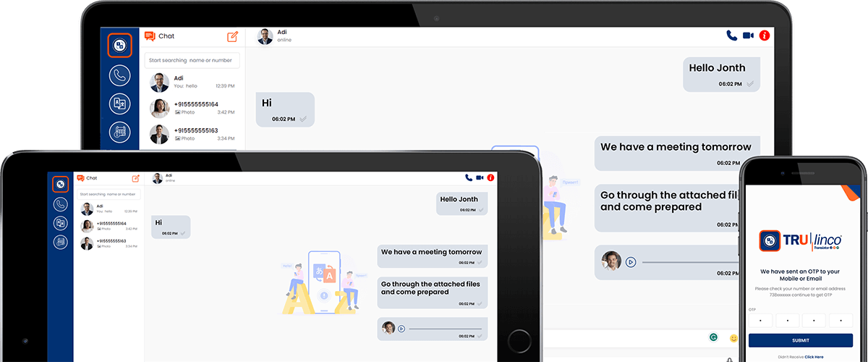Screen dimensions: 868x362
Task: Click the compose new chat icon on laptop
Action: pyautogui.click(x=232, y=37)
